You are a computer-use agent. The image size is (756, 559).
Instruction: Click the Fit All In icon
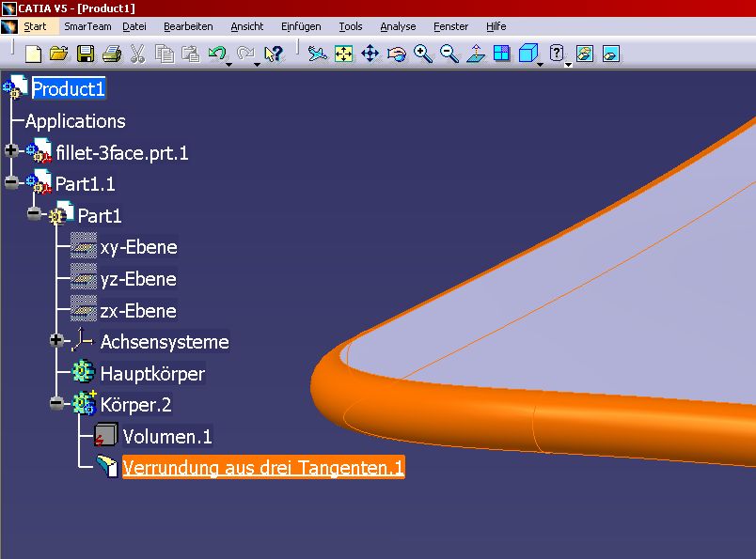(344, 54)
